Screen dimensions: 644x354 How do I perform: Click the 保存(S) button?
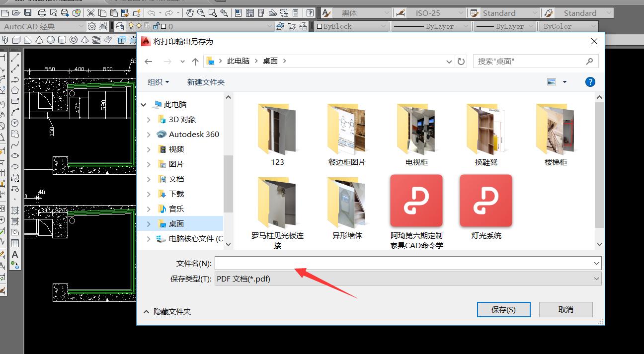click(503, 309)
